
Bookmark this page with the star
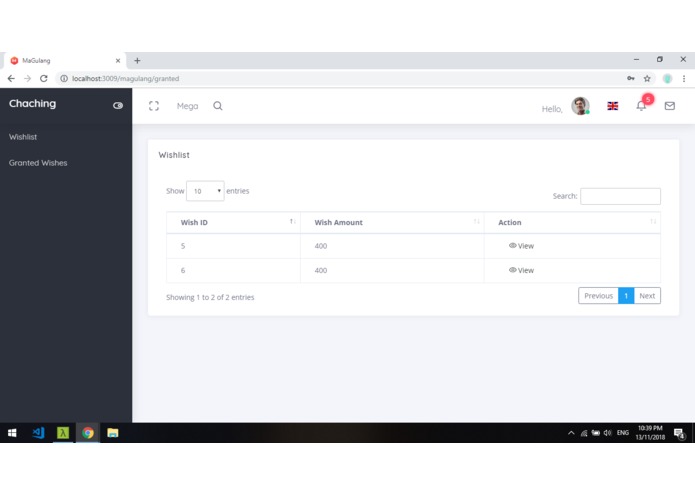647,78
